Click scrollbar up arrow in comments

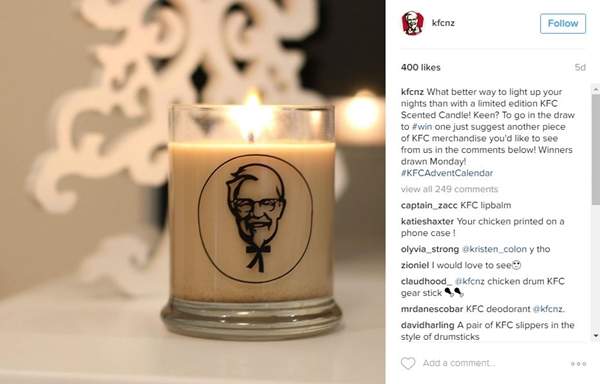[x=595, y=89]
